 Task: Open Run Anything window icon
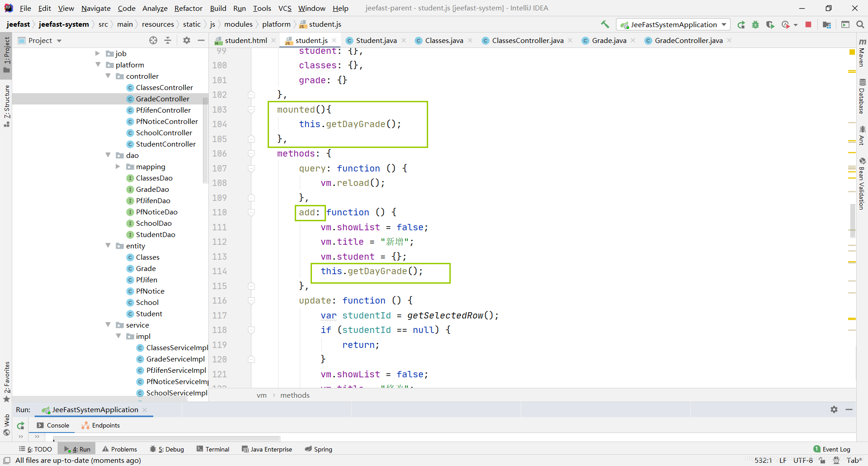(845, 25)
